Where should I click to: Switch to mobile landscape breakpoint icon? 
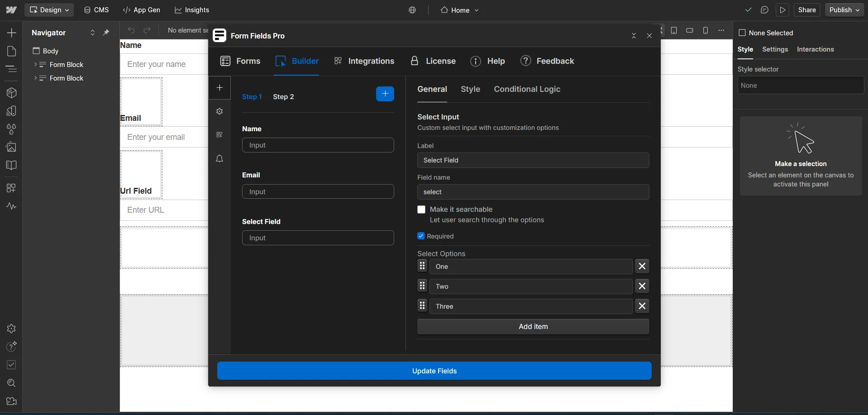coord(690,30)
